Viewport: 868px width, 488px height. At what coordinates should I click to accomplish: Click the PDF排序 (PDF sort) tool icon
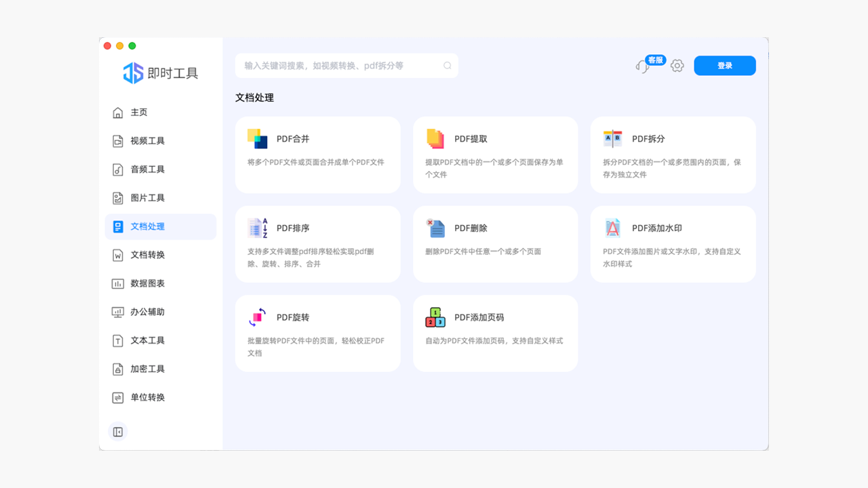[x=256, y=228]
